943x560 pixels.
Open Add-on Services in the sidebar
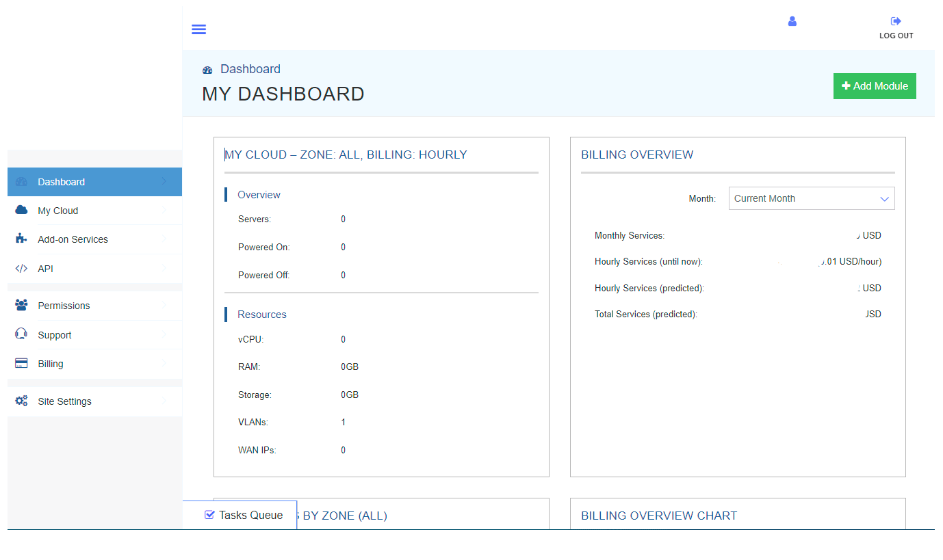[94, 239]
